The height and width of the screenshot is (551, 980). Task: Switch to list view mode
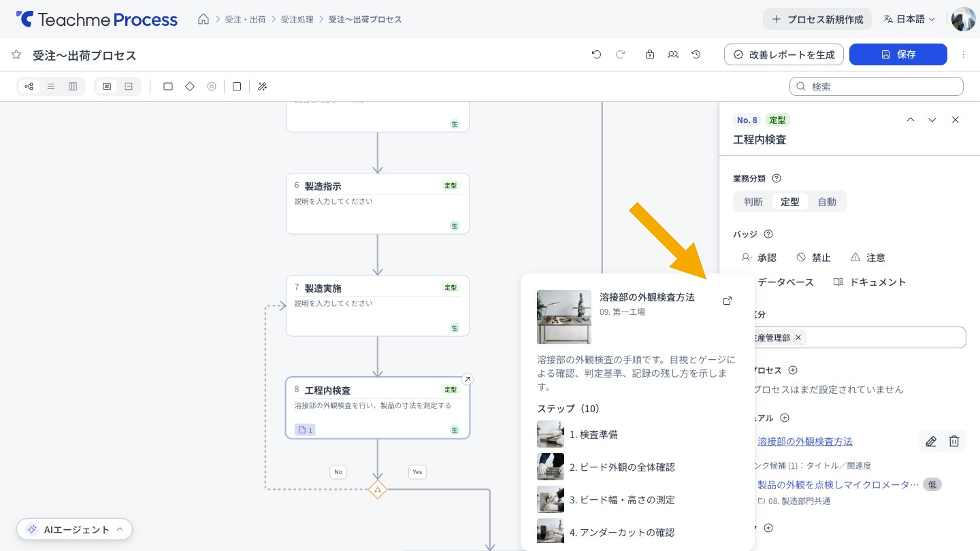(x=51, y=86)
